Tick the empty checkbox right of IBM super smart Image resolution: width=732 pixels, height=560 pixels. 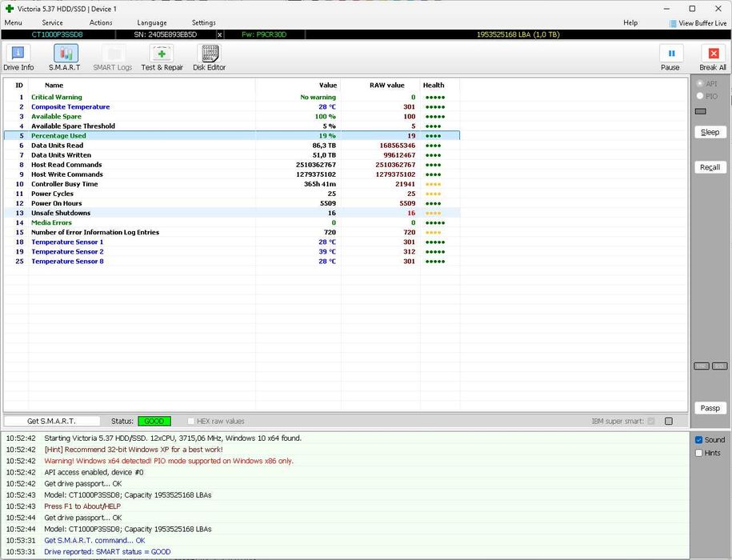[x=669, y=421]
